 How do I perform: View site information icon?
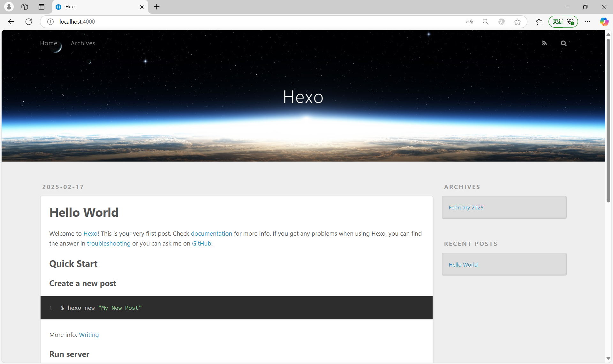click(x=50, y=22)
